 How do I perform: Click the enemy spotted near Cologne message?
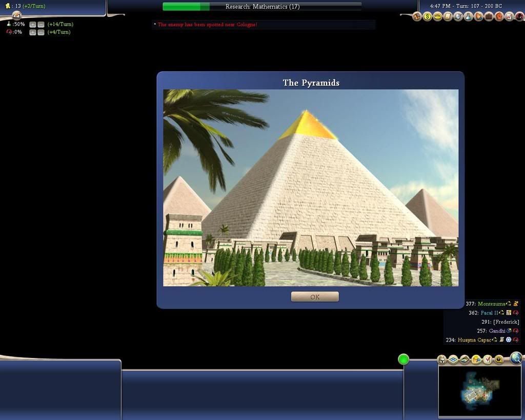pyautogui.click(x=207, y=25)
